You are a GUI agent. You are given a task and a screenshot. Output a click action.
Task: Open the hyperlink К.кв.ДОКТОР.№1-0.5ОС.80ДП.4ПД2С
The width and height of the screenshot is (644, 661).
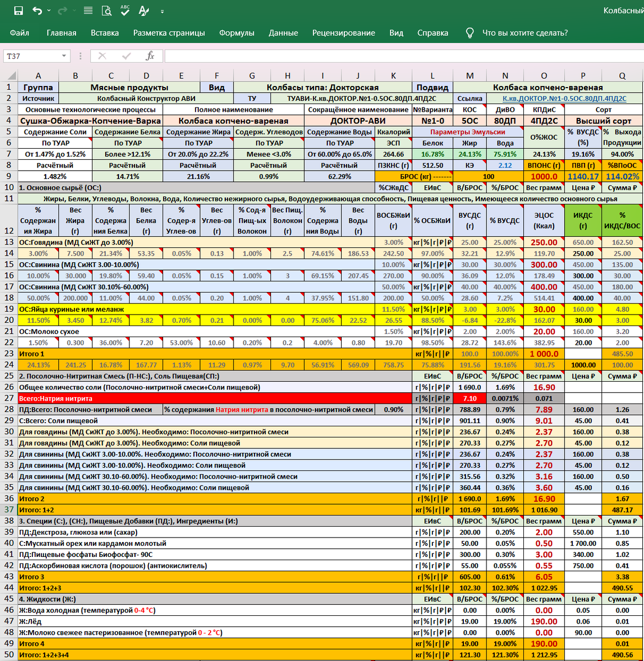tap(564, 99)
